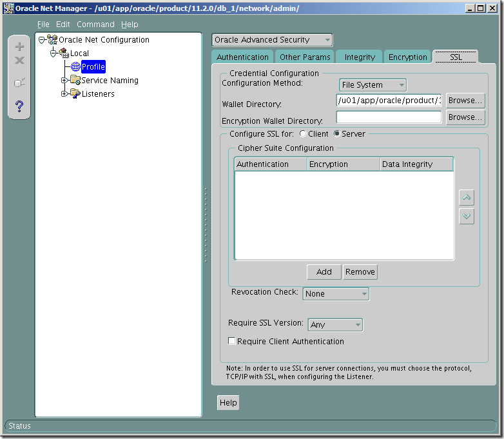Click the Test Service icon in toolbar
504x439 pixels.
click(19, 83)
